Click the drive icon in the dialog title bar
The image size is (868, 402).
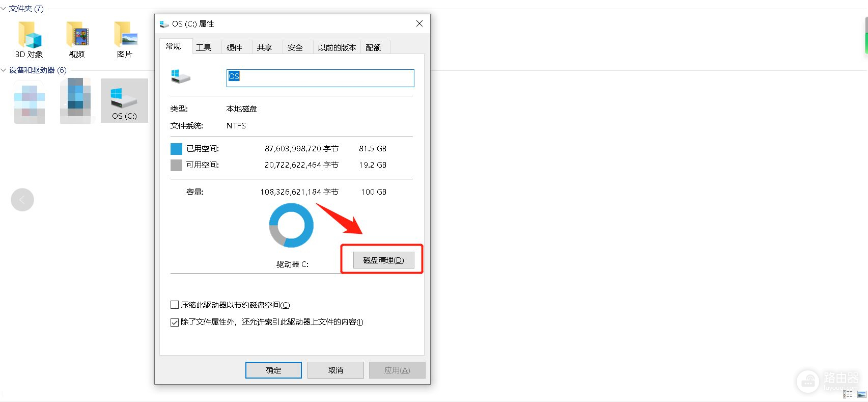point(164,24)
